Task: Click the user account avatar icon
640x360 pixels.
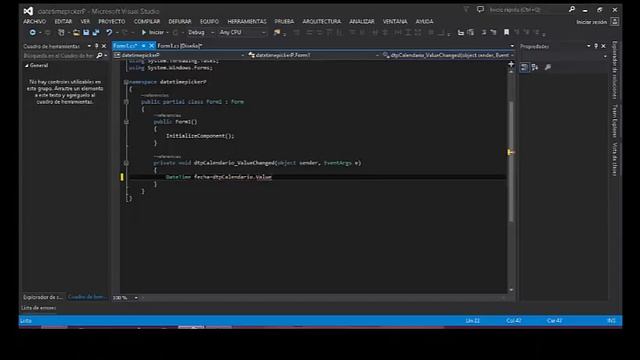Action: (615, 22)
